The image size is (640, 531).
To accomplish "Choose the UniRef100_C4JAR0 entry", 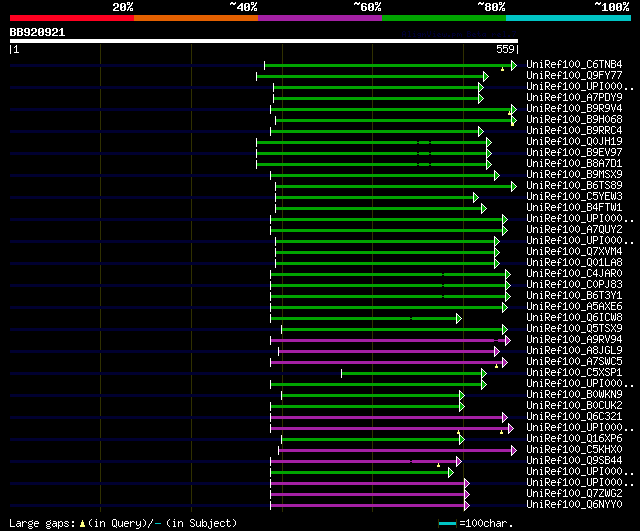I will [x=574, y=274].
